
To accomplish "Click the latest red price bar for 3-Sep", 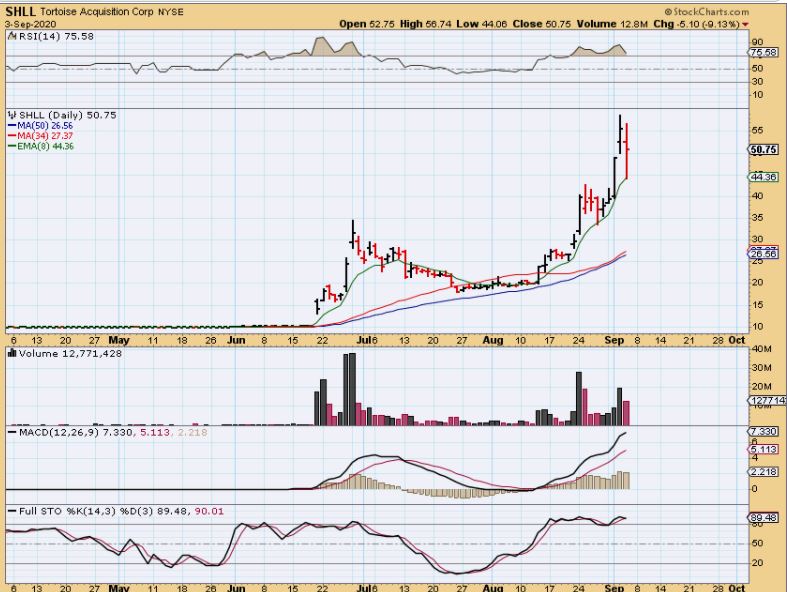I will (x=627, y=151).
